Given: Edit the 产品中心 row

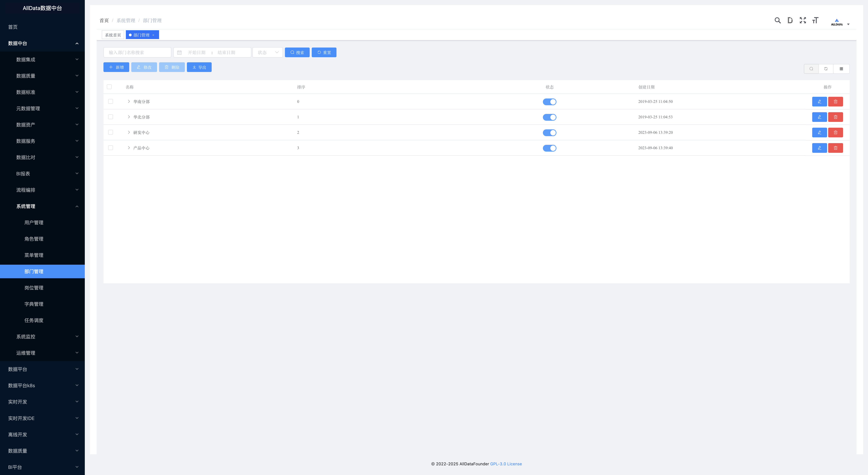Looking at the screenshot, I should [819, 148].
